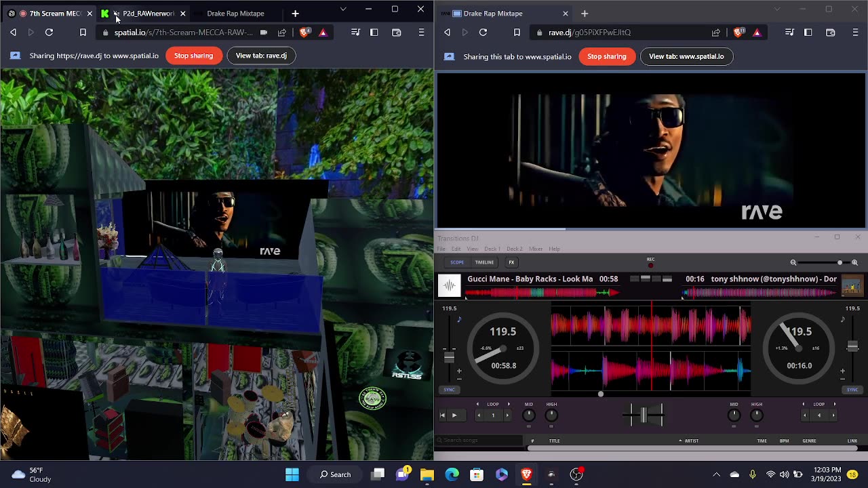Screen dimensions: 868x488
Task: Switch to 7th Scream MECCA tab
Action: 51,13
